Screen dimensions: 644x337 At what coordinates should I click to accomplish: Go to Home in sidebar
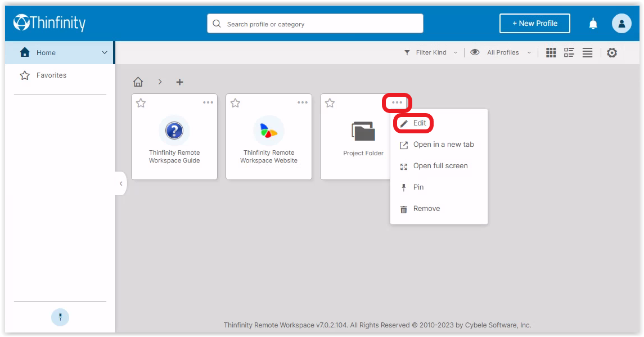pyautogui.click(x=60, y=53)
